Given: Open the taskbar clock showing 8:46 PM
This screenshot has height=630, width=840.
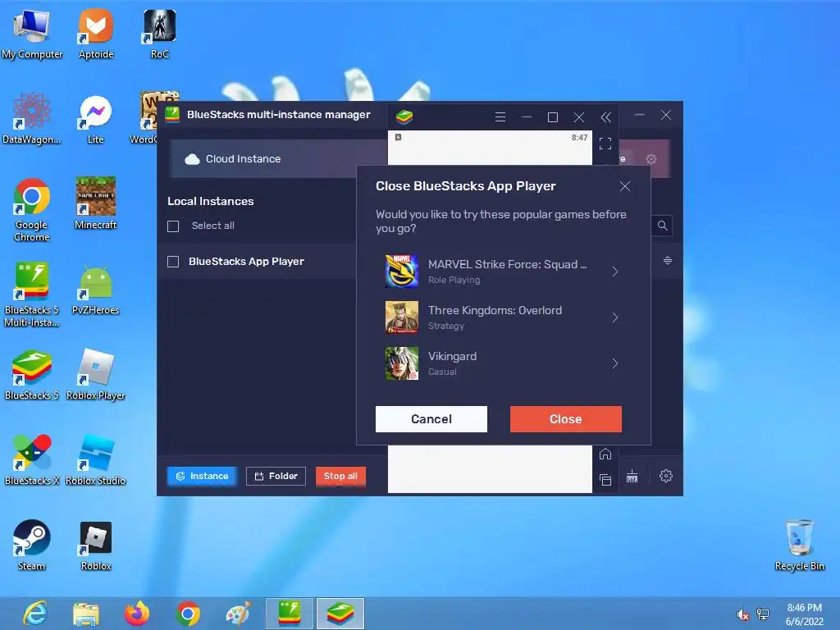Looking at the screenshot, I should tap(804, 614).
